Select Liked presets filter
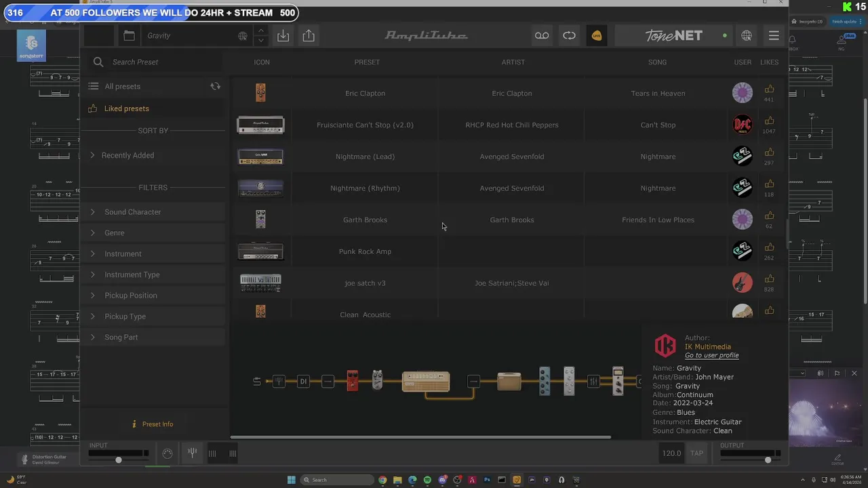Image resolution: width=868 pixels, height=488 pixels. 126,108
